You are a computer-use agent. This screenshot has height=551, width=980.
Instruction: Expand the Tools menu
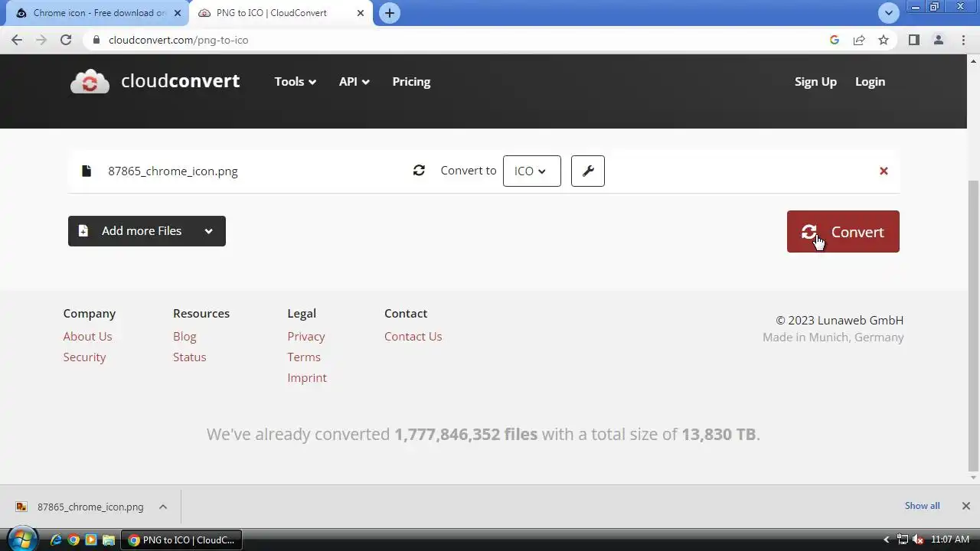coord(296,81)
